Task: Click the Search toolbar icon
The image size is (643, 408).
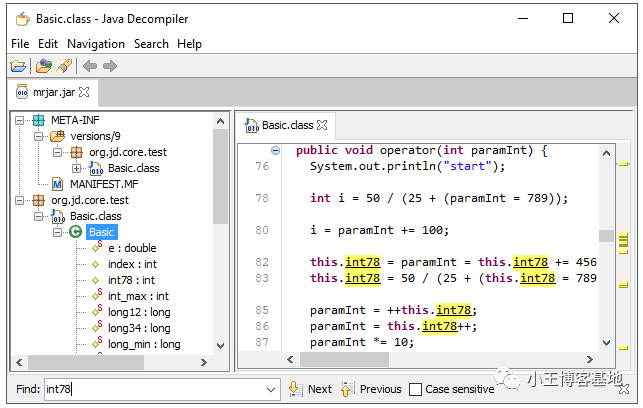Action: click(64, 67)
